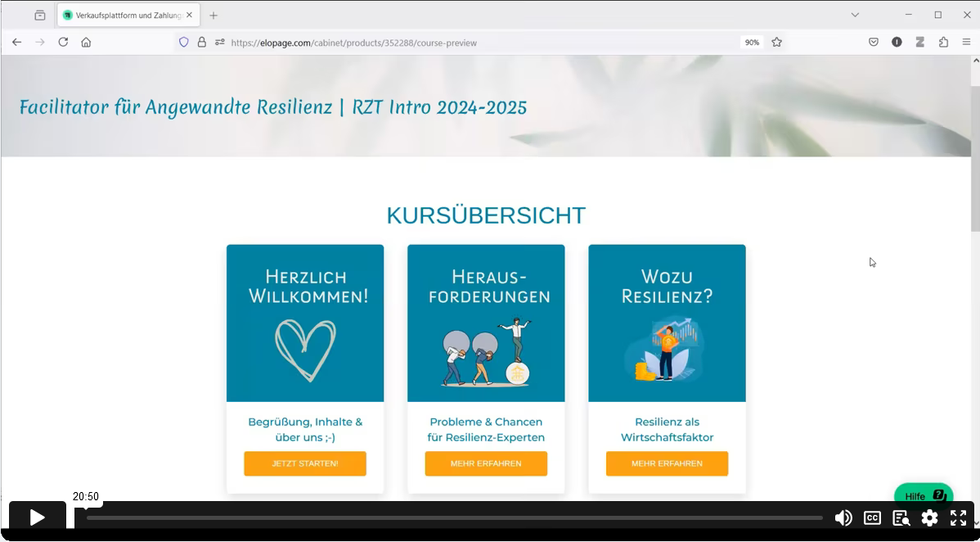Click the Hilfe help button
This screenshot has height=542, width=980.
click(x=923, y=495)
